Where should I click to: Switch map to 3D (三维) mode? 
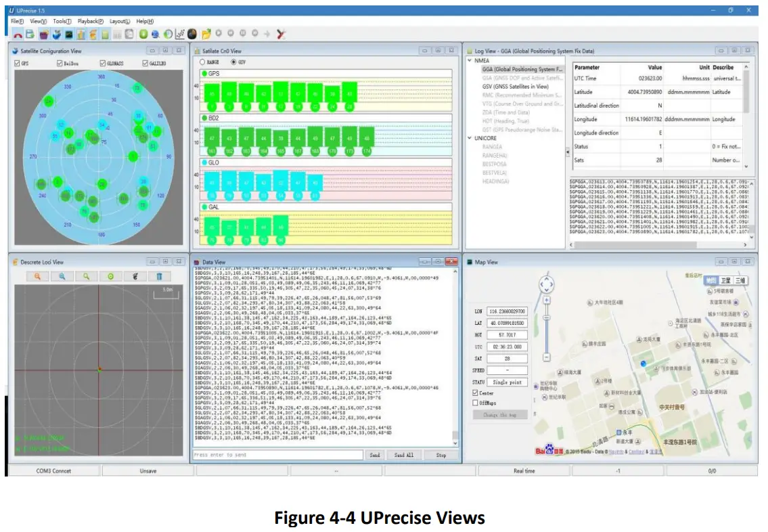pos(740,281)
